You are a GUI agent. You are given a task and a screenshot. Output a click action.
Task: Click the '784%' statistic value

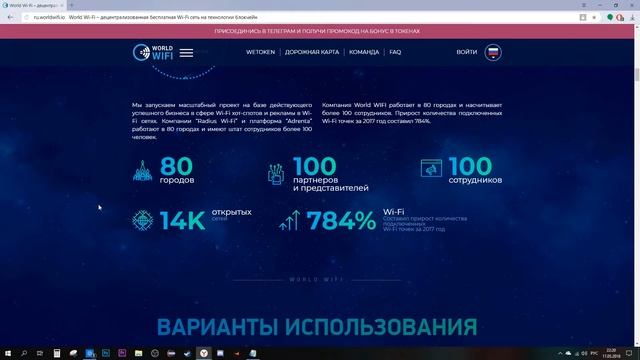[341, 220]
